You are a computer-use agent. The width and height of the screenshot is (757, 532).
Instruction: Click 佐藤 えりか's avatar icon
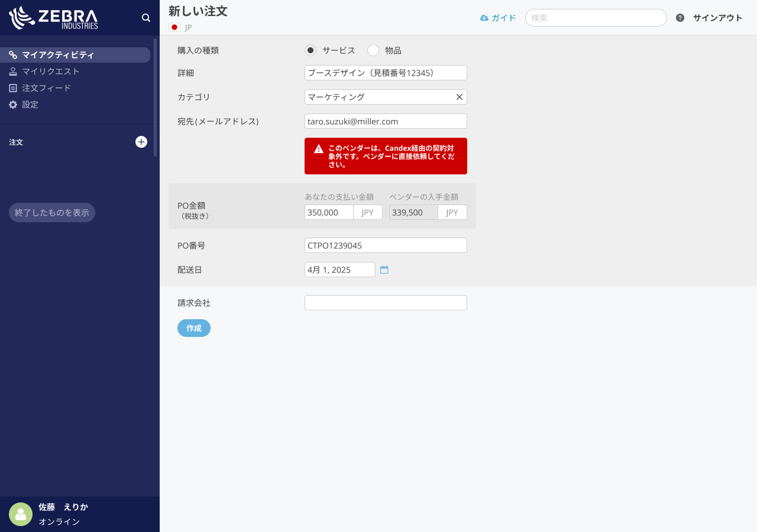coord(20,514)
